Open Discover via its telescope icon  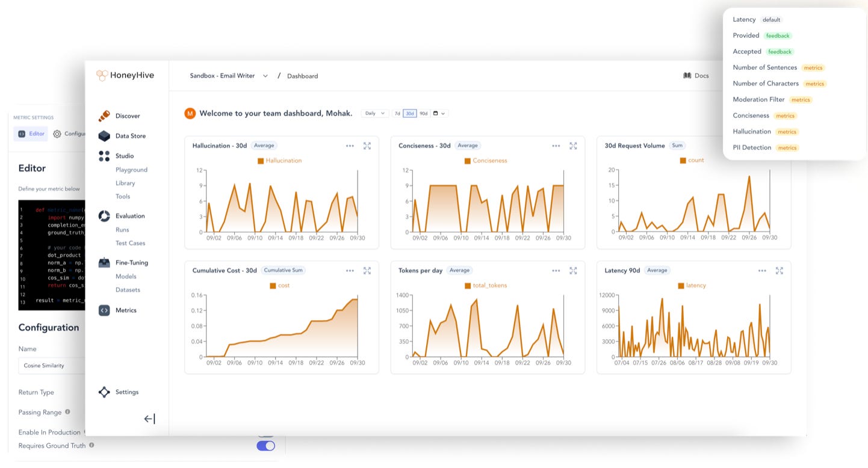pos(104,116)
